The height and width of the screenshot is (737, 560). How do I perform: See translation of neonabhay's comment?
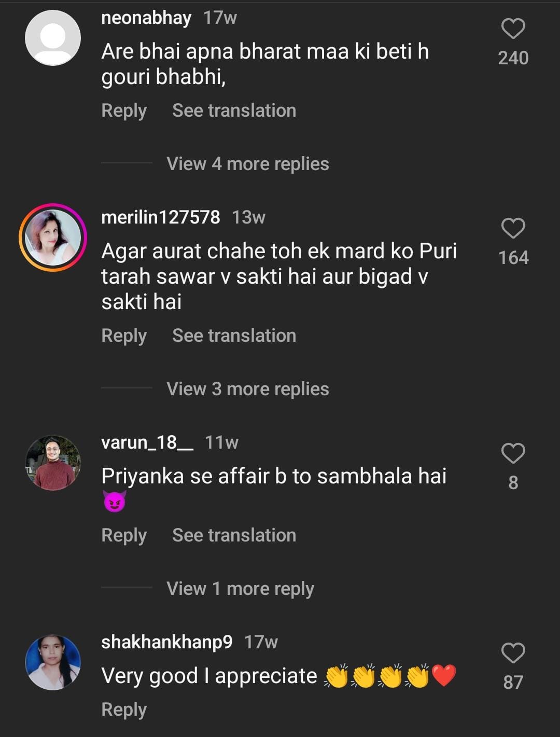(234, 110)
